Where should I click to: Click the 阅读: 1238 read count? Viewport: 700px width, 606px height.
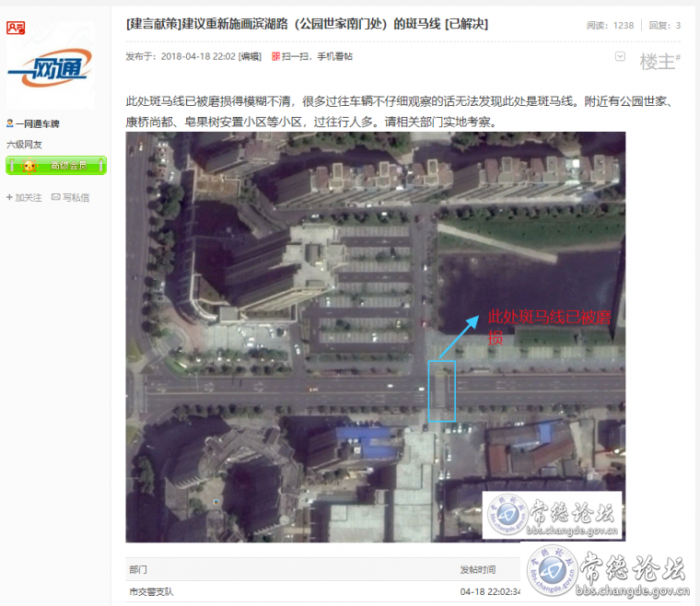[611, 26]
